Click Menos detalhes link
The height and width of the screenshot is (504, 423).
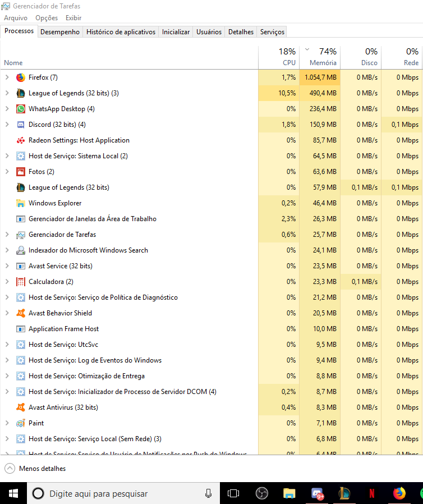click(x=43, y=469)
